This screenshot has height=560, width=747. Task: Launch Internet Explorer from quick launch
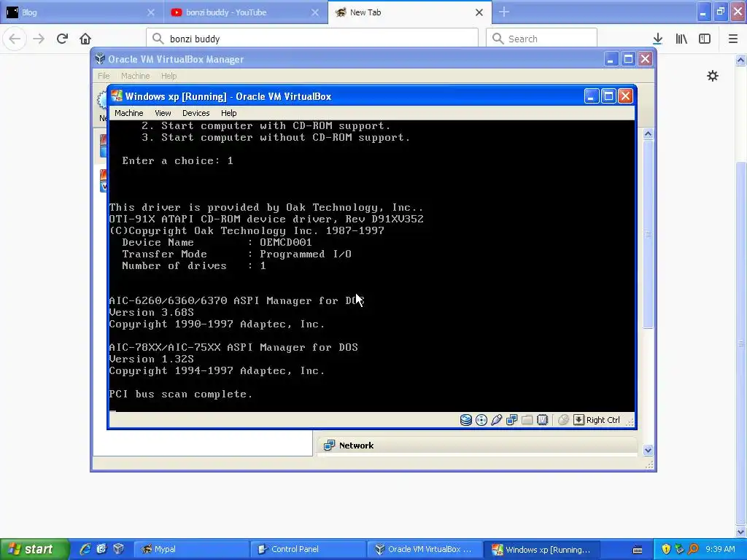(85, 549)
